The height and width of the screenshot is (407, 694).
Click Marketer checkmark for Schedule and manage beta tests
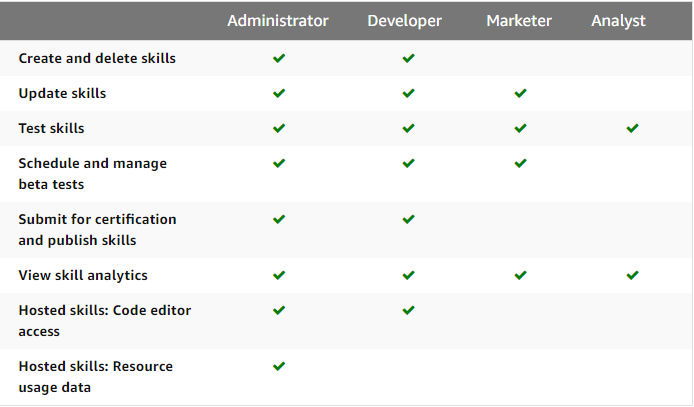520,163
